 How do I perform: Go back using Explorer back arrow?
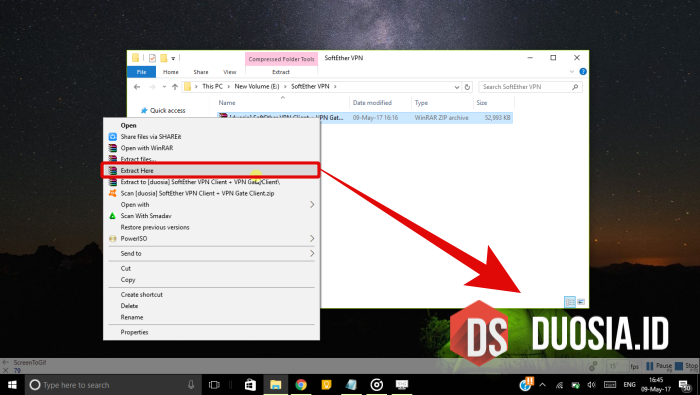tap(137, 87)
